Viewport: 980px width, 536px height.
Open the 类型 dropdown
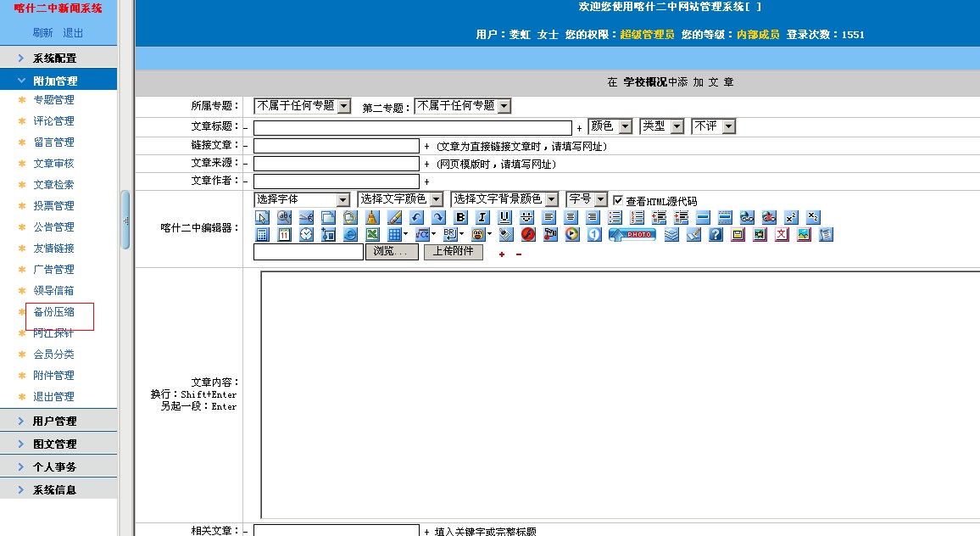point(662,126)
